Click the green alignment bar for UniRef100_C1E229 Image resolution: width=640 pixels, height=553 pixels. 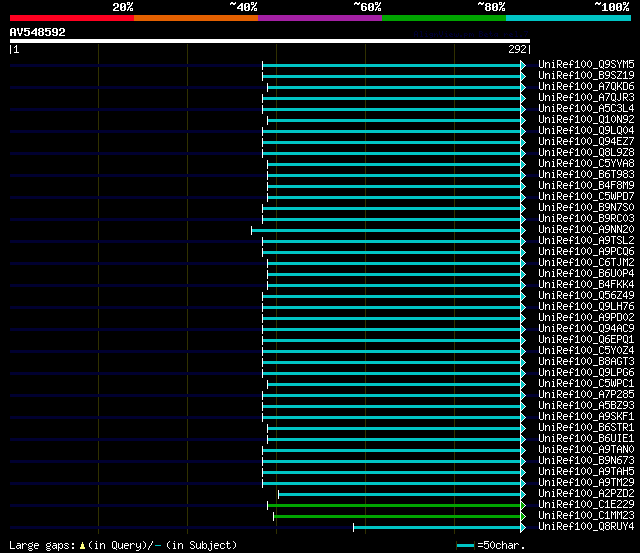394,506
